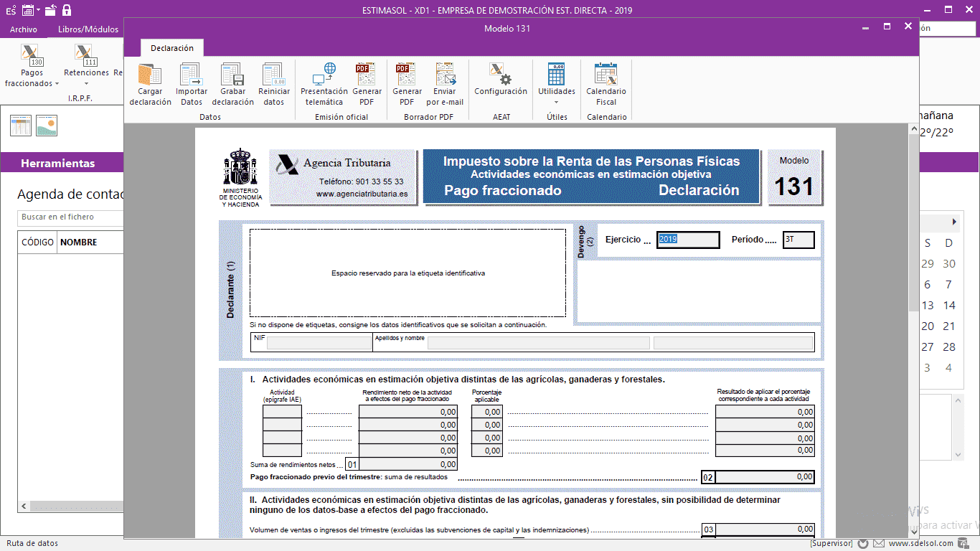
Task: Launch Presentación telemática
Action: click(x=324, y=85)
